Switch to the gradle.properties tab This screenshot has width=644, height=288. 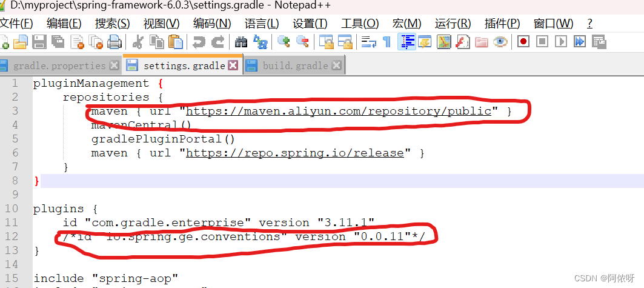(x=59, y=65)
